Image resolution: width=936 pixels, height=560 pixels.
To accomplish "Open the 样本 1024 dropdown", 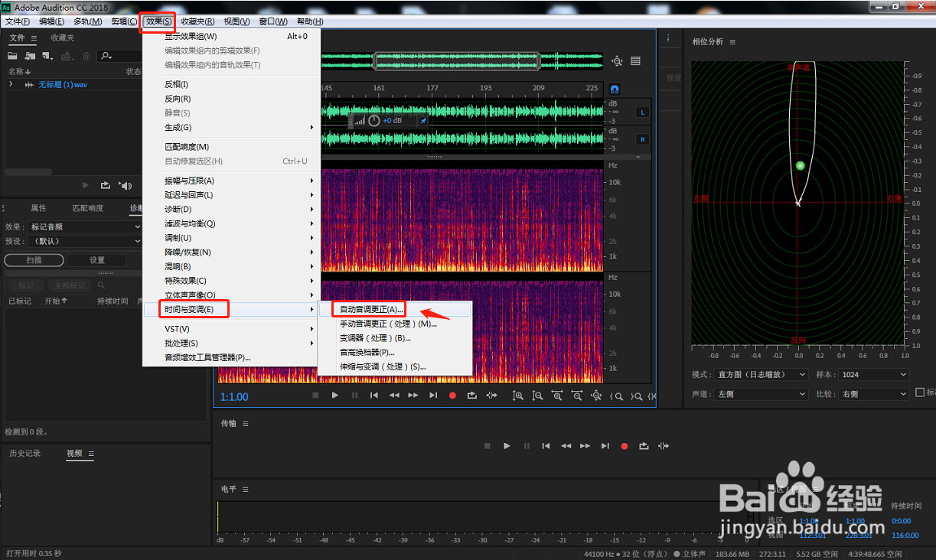I will (x=873, y=375).
